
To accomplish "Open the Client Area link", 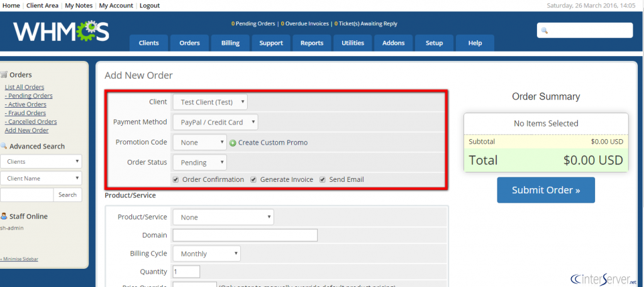I will point(42,5).
